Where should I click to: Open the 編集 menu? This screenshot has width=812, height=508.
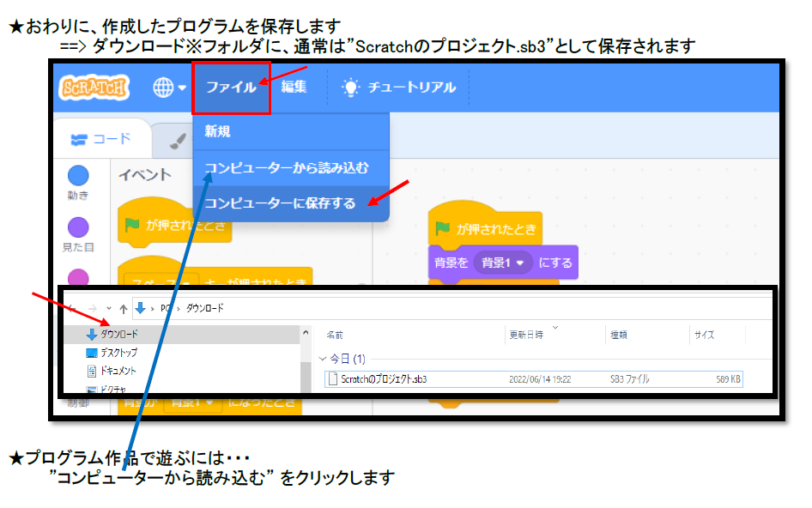294,88
